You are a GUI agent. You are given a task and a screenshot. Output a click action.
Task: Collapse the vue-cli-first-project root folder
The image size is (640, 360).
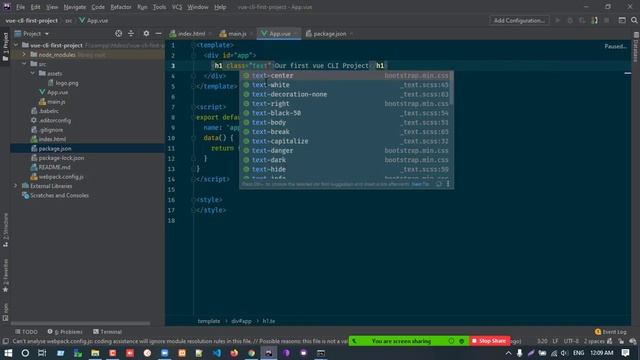pos(16,45)
